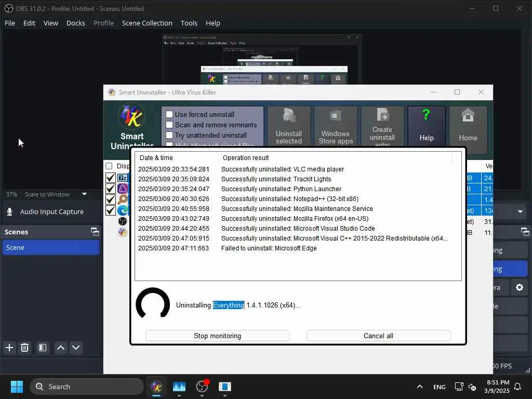Click the Uninstall selected toolbar button
This screenshot has width=532, height=399.
[x=289, y=127]
